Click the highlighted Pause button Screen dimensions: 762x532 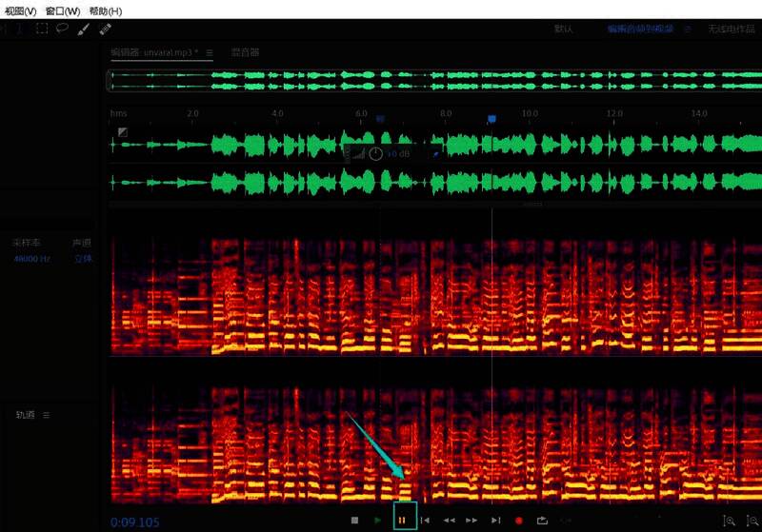tap(402, 521)
